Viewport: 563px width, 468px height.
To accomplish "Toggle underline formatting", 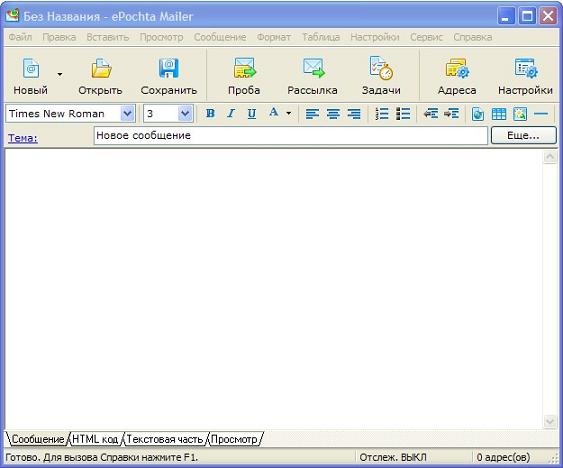I will point(252,113).
